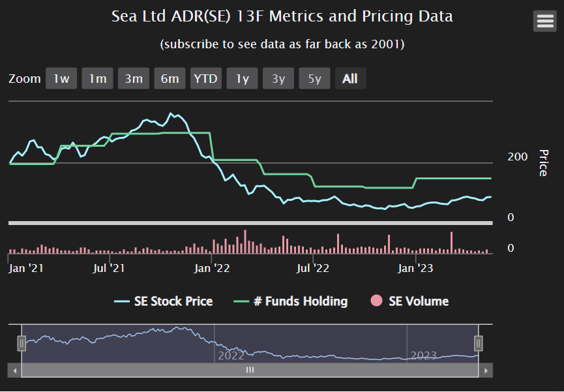The image size is (564, 392).
Task: Click the navigator right range handle
Action: 479,343
